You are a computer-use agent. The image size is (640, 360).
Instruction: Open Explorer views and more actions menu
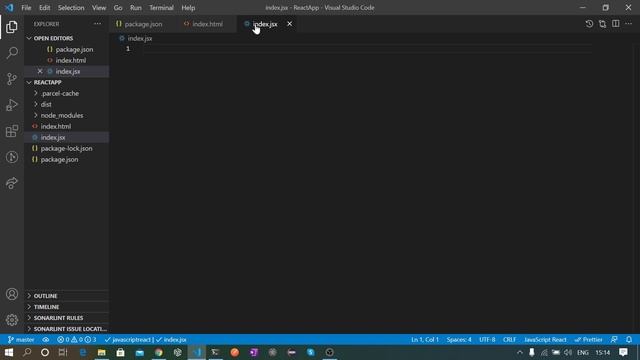tap(98, 24)
